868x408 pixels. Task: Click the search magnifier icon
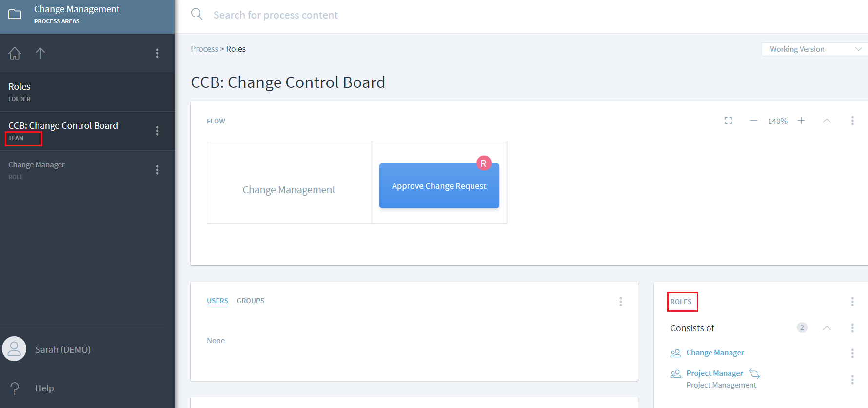(197, 14)
